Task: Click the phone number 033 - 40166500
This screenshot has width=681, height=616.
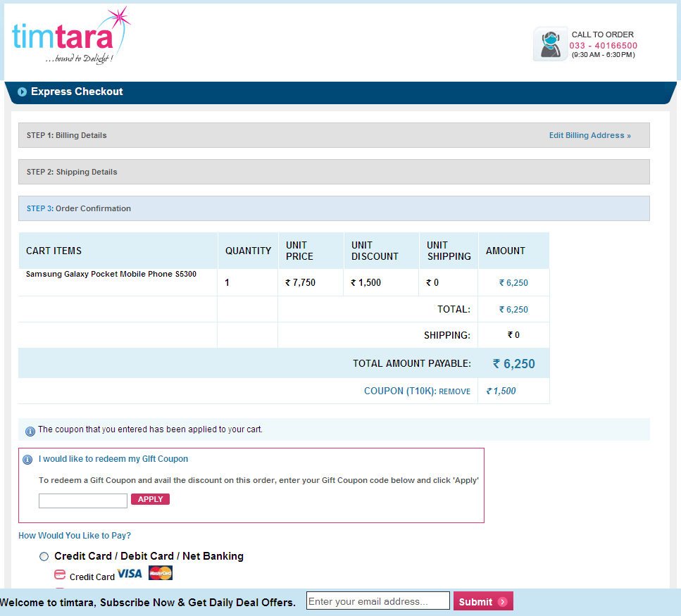Action: 604,46
